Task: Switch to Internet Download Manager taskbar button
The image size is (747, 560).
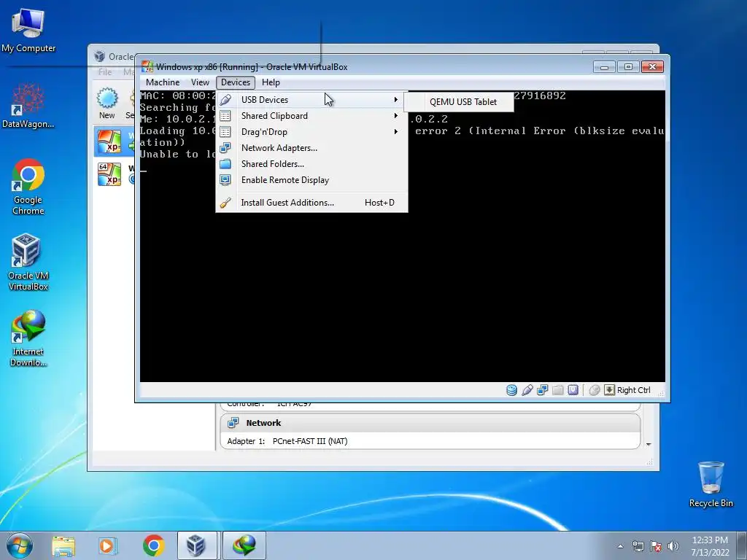Action: [244, 545]
